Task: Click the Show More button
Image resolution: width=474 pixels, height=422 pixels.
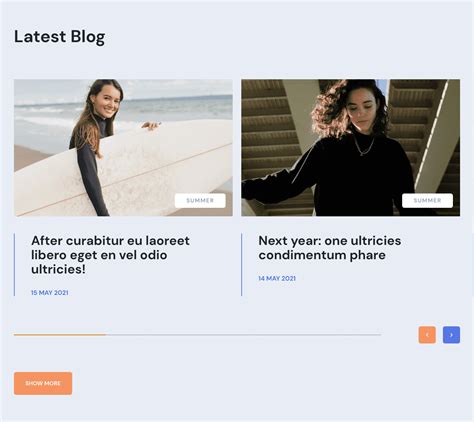Action: 43,383
